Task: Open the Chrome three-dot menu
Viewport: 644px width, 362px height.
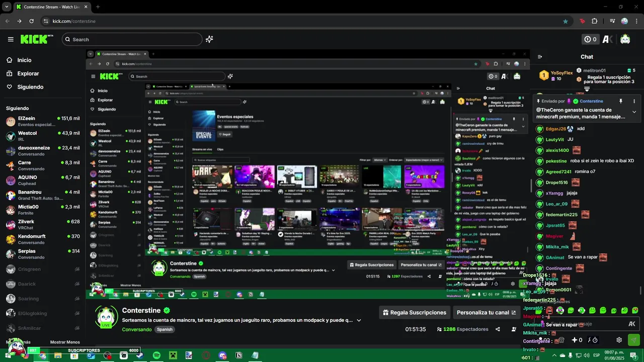Action: (x=636, y=21)
